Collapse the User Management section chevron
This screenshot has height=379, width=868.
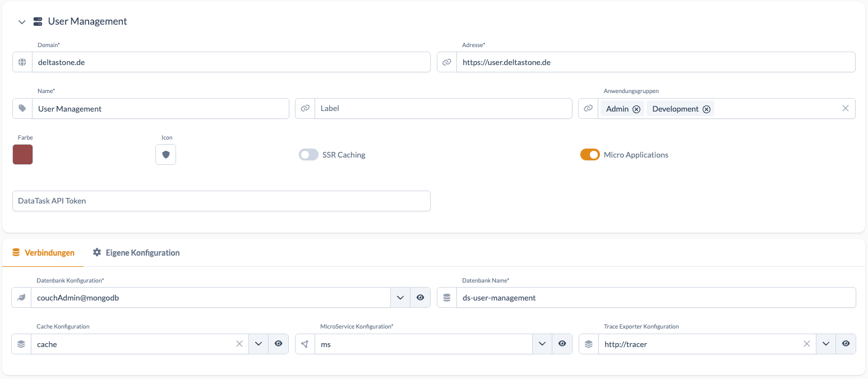point(22,22)
